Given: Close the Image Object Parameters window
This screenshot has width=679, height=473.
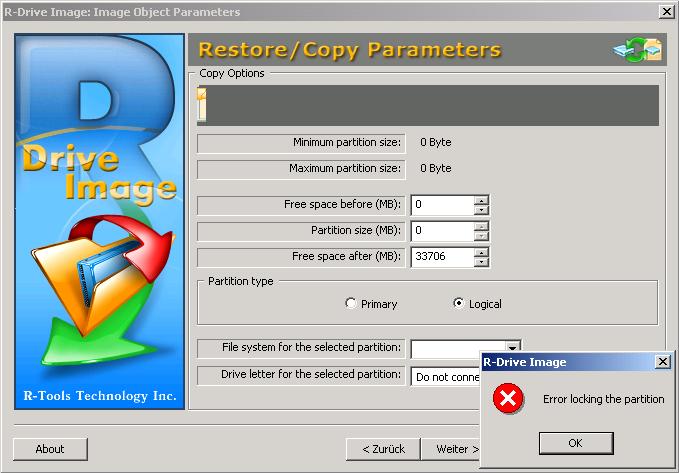Looking at the screenshot, I should pyautogui.click(x=667, y=12).
